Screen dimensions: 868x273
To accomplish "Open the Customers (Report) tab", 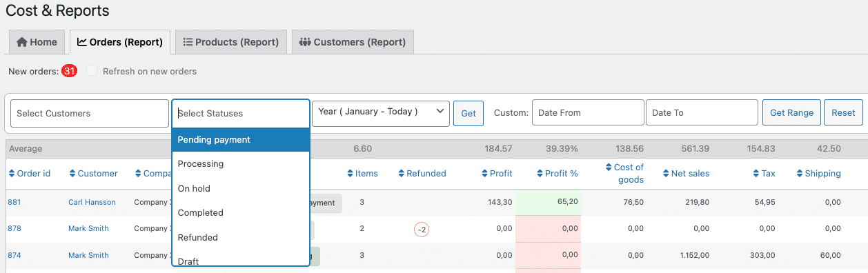I will click(x=353, y=42).
